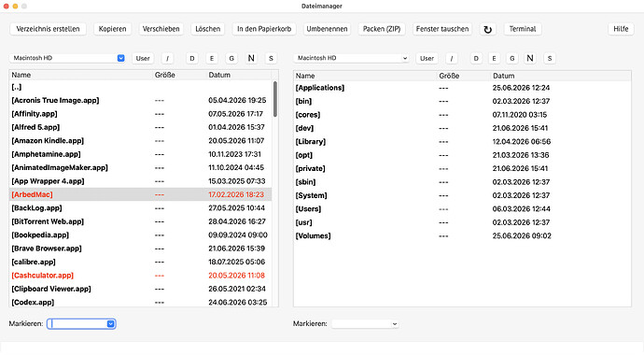Viewport: 644px width, 355px height.
Task: Select [Codex.app] row
Action: point(140,302)
